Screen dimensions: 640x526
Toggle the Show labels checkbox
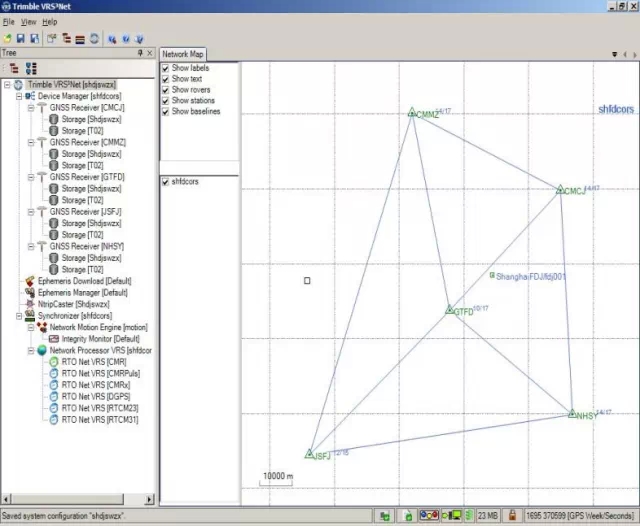165,68
